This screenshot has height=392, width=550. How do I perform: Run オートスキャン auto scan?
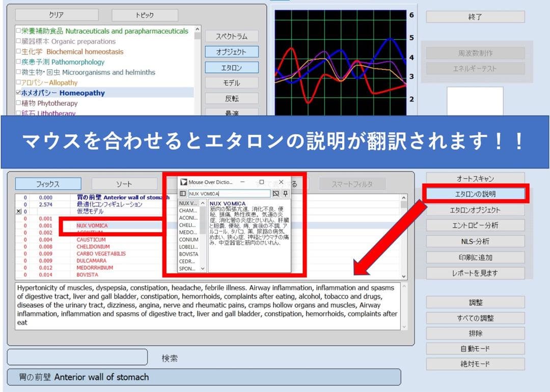tap(475, 178)
